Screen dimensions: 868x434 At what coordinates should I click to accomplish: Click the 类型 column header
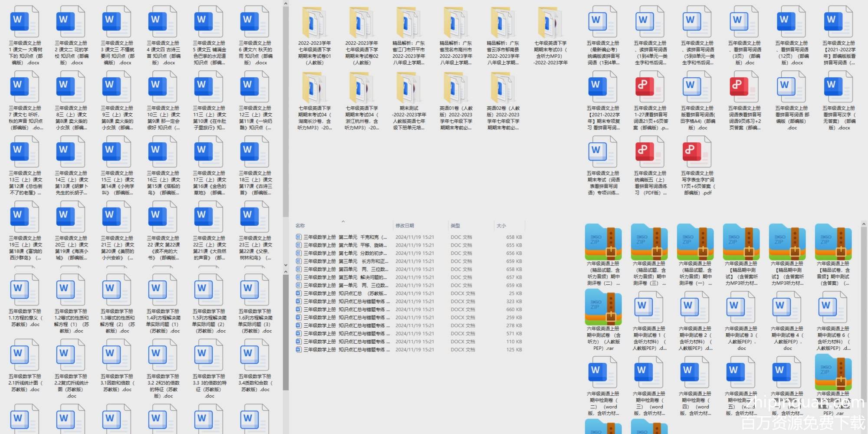coord(455,226)
